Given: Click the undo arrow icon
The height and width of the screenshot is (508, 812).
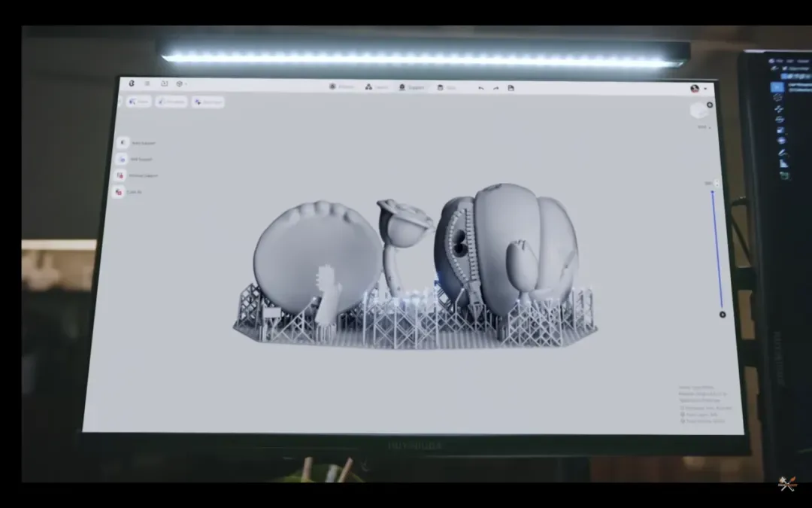Looking at the screenshot, I should (x=481, y=88).
